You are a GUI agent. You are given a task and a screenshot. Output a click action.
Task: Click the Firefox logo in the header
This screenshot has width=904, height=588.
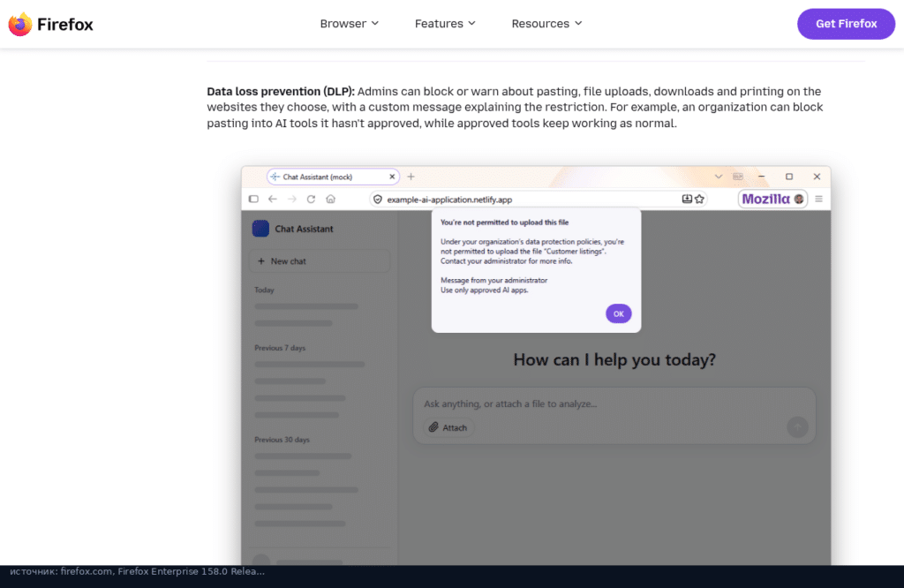[x=50, y=24]
